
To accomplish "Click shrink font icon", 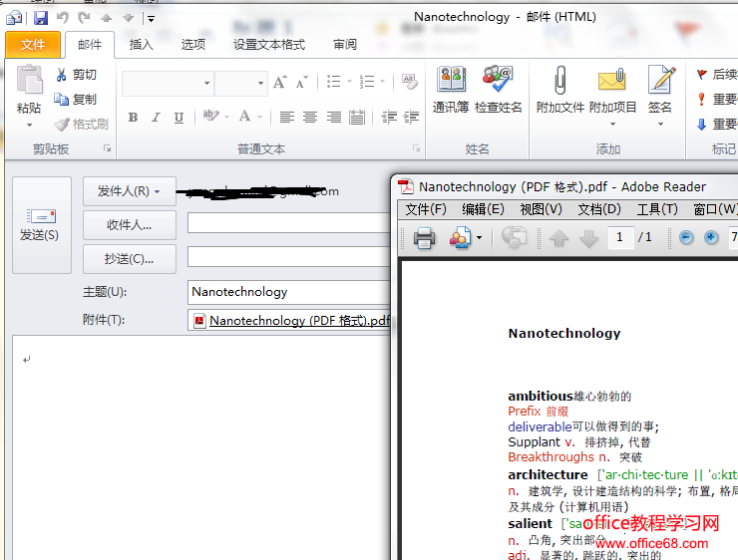I will (x=302, y=83).
